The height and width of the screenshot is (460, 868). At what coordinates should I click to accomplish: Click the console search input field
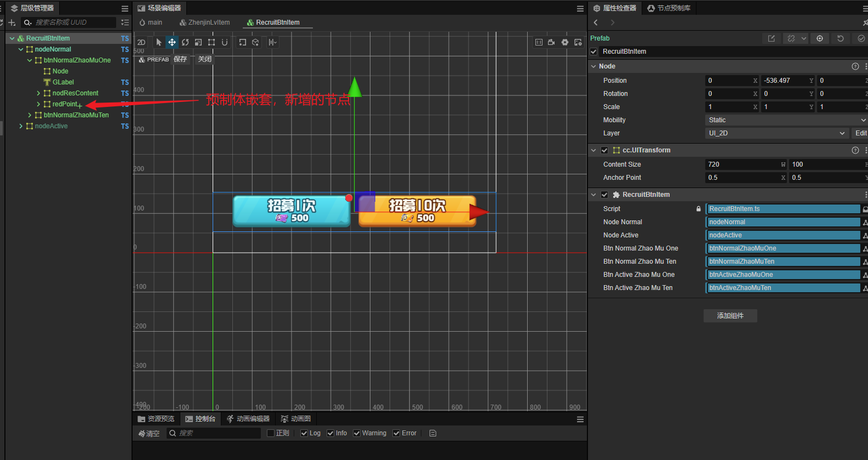214,433
